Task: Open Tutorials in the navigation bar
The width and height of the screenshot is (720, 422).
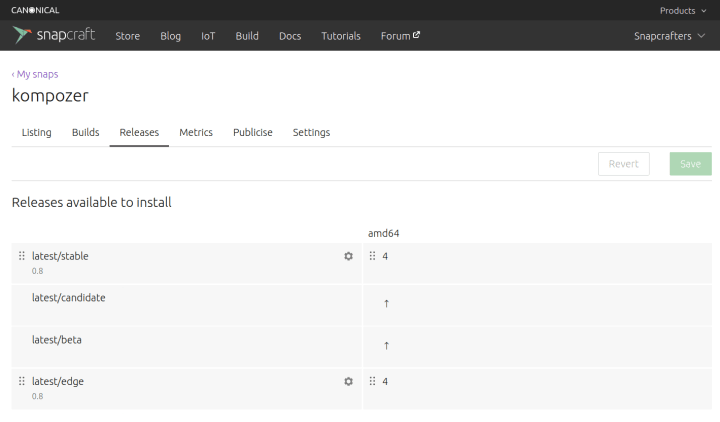Action: [341, 36]
